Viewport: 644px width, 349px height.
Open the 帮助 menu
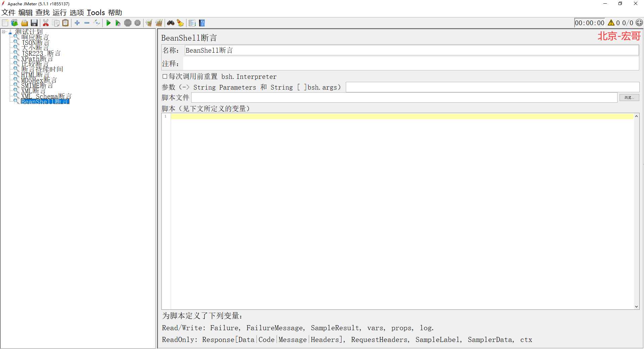pyautogui.click(x=115, y=13)
